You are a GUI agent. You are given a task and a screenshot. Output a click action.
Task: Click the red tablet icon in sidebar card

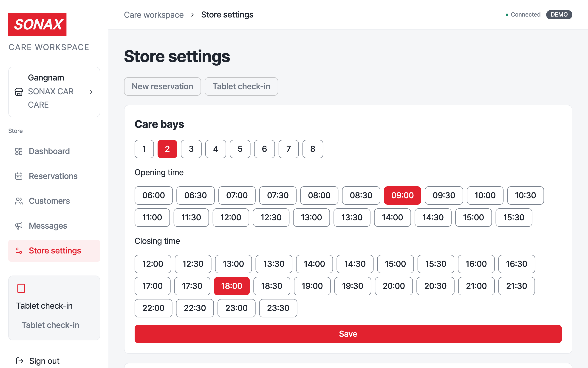pyautogui.click(x=21, y=288)
